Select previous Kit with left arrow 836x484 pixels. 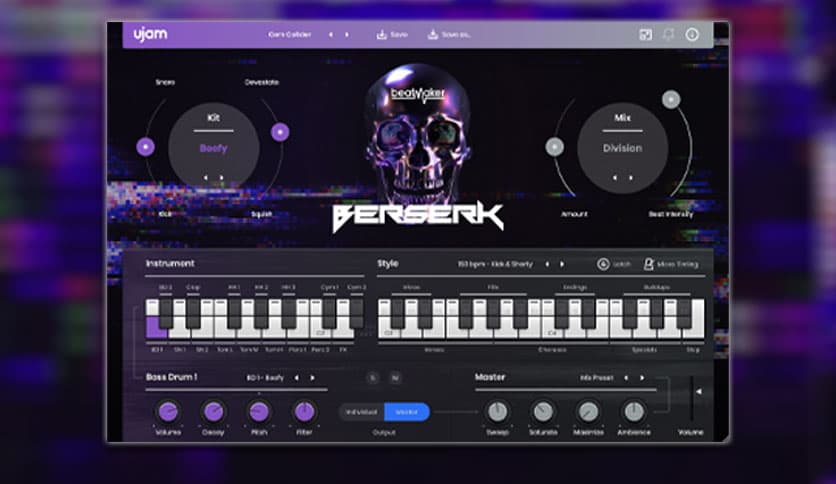(x=206, y=178)
